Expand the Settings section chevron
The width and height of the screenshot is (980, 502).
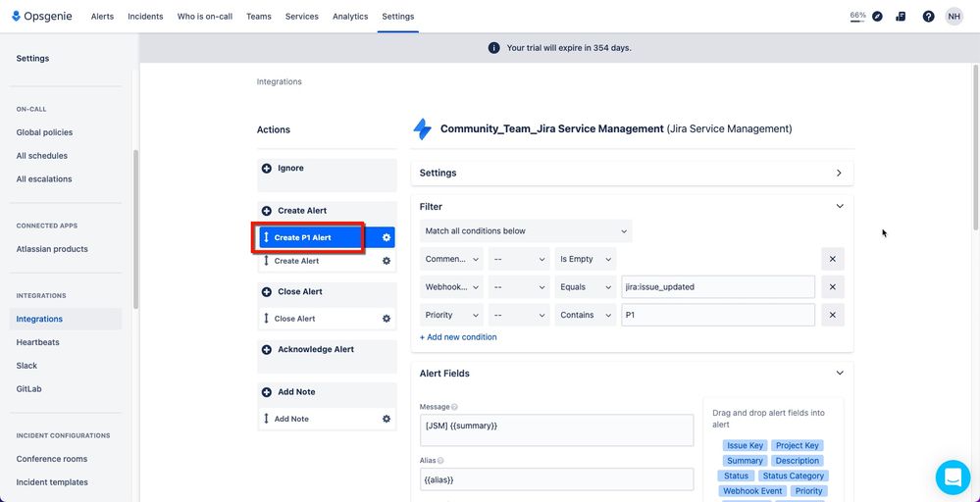(x=839, y=173)
